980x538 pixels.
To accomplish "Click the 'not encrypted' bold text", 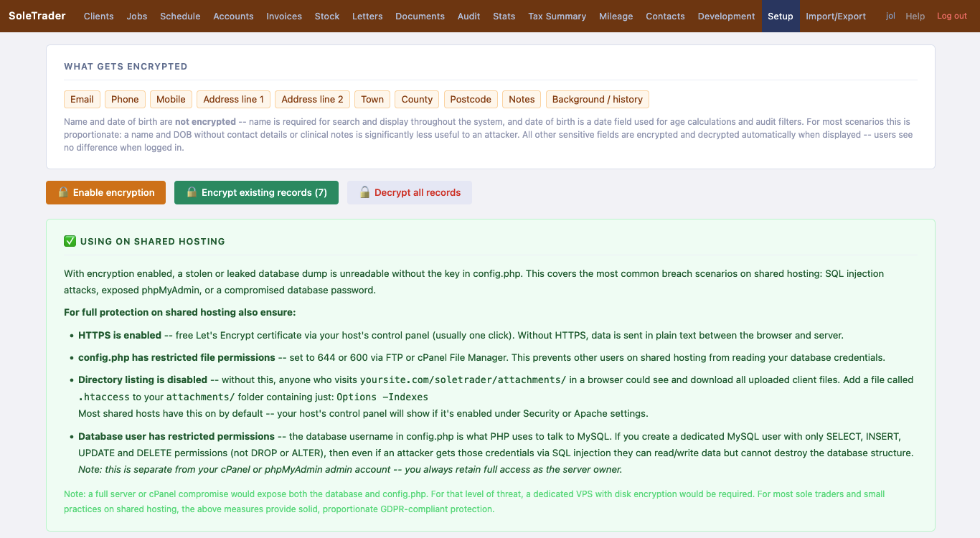I will [205, 122].
